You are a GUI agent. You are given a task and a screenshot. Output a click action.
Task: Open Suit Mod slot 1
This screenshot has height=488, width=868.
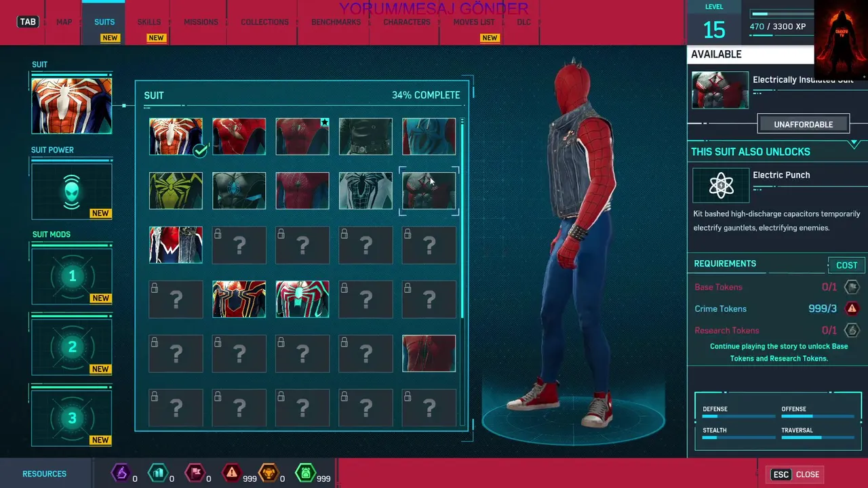pyautogui.click(x=72, y=277)
